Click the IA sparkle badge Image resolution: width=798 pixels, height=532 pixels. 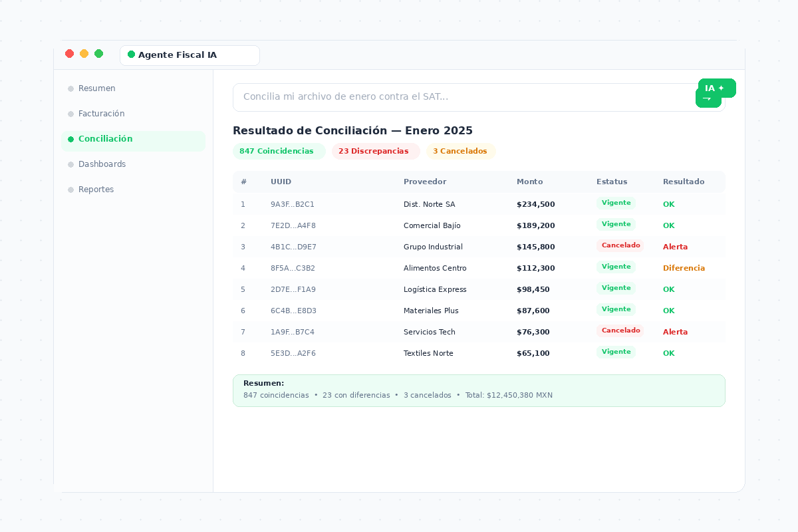717,88
